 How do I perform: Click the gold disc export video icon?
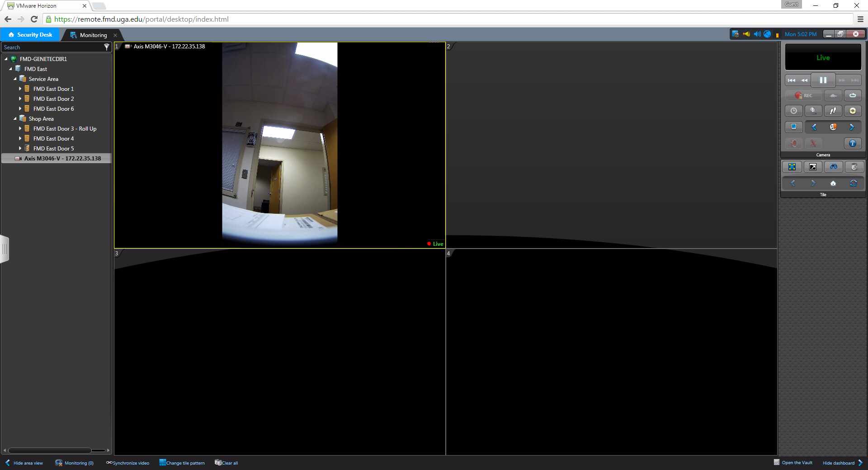(x=852, y=111)
